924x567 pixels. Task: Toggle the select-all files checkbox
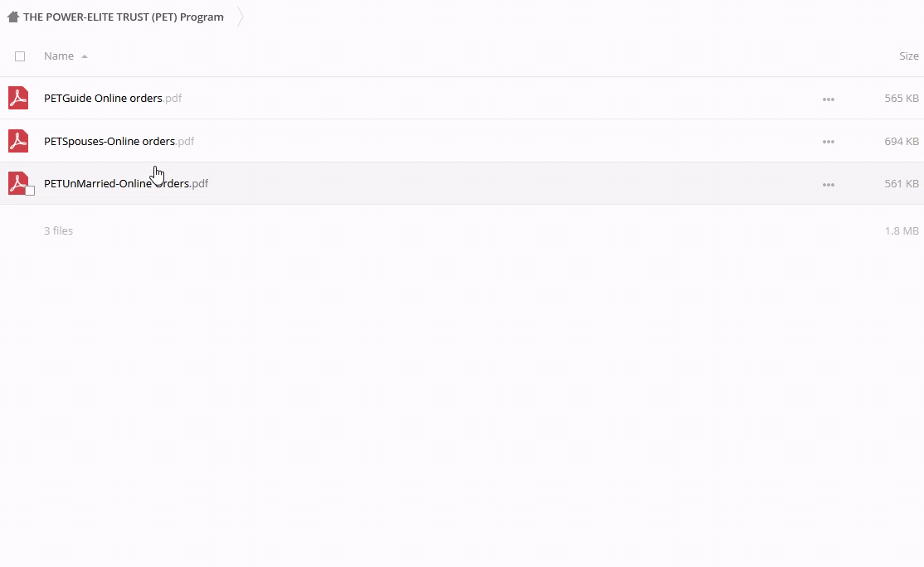(x=20, y=56)
